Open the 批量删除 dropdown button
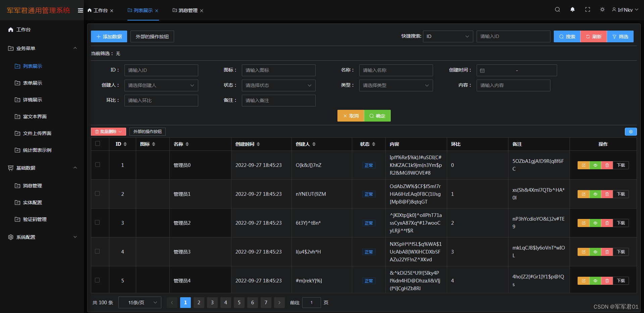The height and width of the screenshot is (313, 644). coord(108,132)
